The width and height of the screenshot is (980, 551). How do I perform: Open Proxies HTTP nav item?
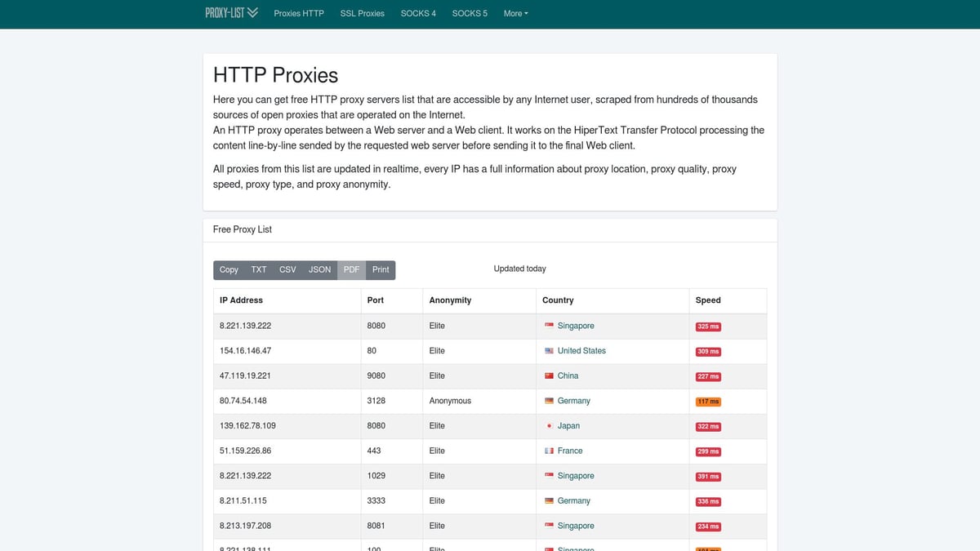coord(299,13)
